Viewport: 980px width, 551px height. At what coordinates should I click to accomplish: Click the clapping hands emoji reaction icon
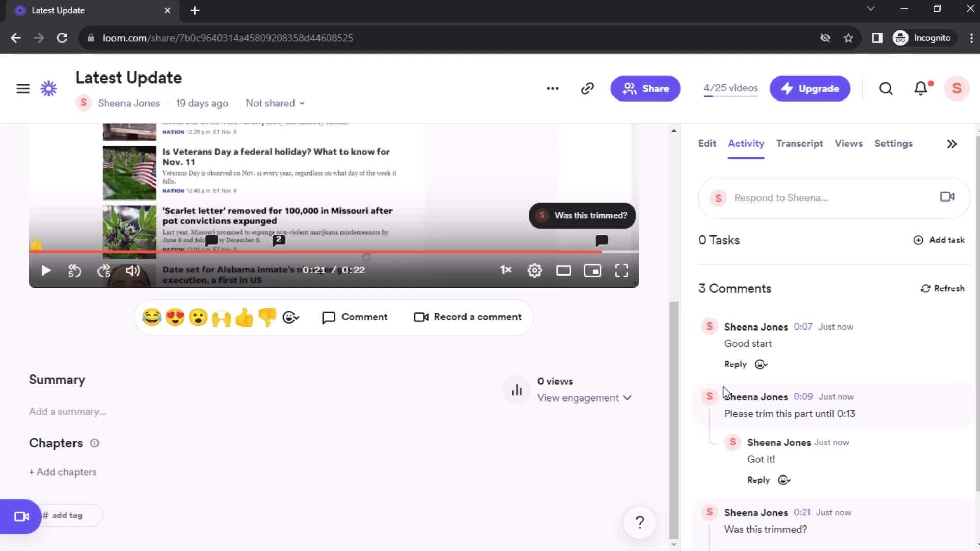222,317
